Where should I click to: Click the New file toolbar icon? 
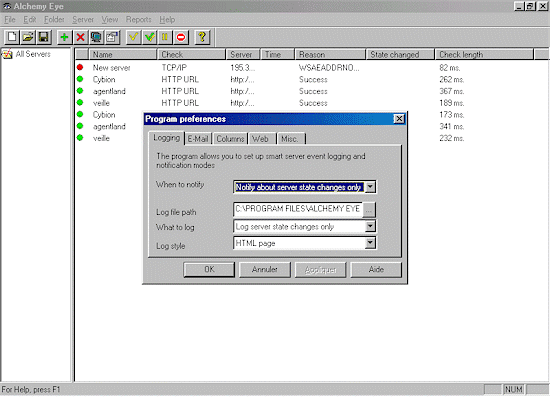pos(12,37)
